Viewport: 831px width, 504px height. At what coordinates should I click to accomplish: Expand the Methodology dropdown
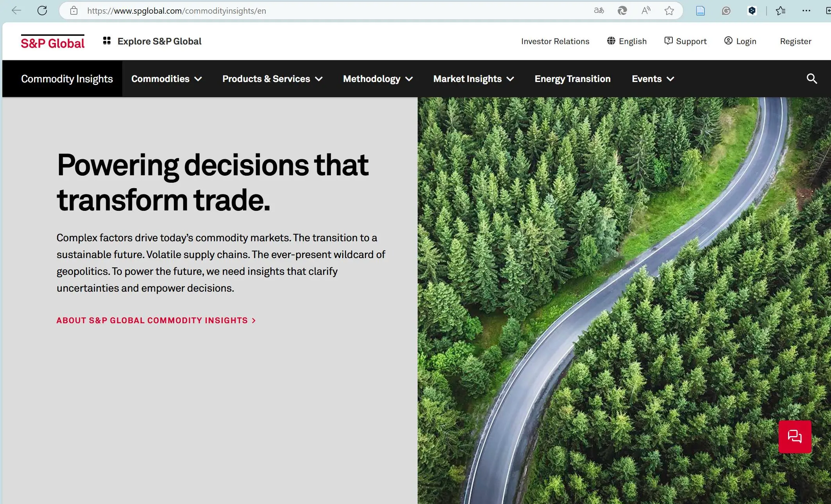tap(378, 79)
